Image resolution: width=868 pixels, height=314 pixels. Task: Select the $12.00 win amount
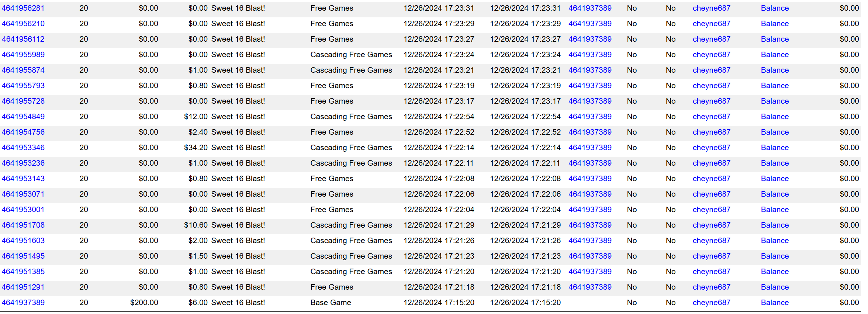(196, 117)
